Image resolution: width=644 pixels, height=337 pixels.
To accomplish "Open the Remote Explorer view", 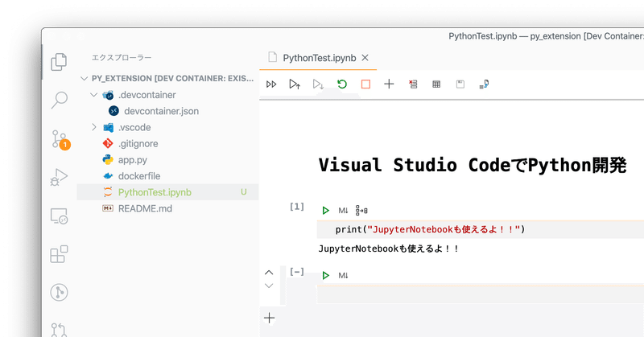I will point(60,216).
